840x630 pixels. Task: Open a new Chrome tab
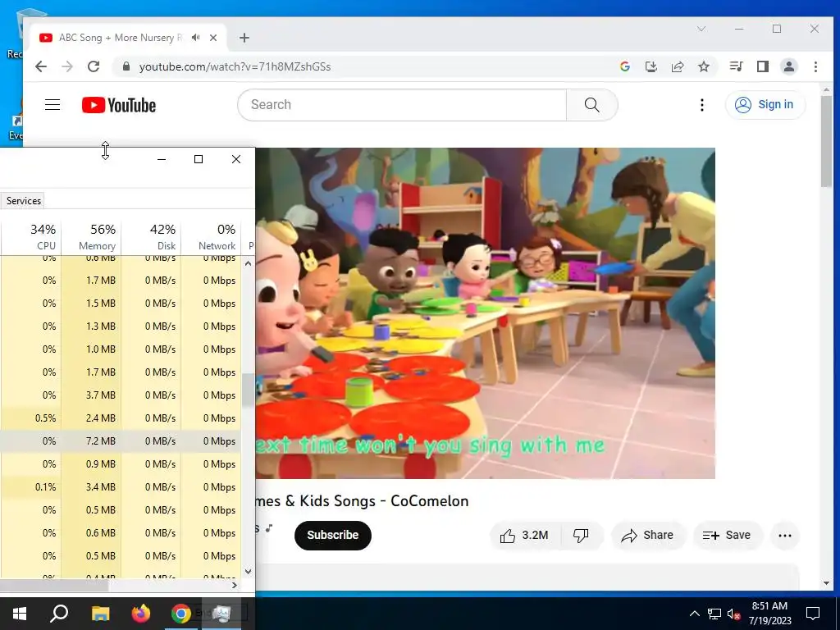[x=244, y=38]
